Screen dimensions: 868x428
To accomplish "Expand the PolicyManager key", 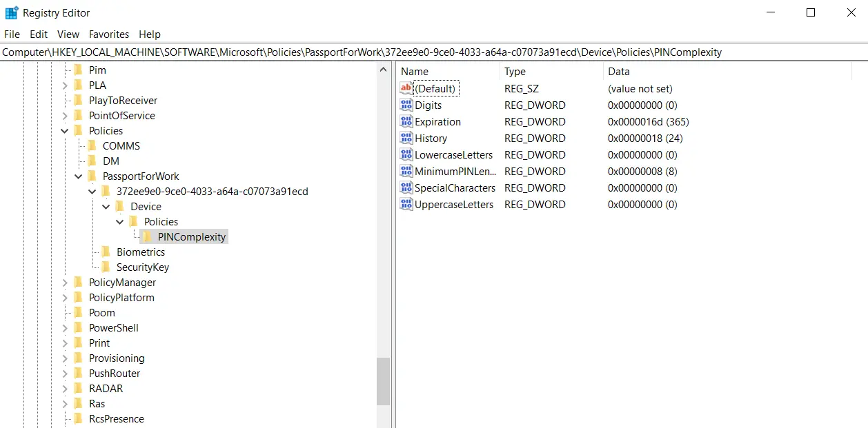I will click(64, 282).
